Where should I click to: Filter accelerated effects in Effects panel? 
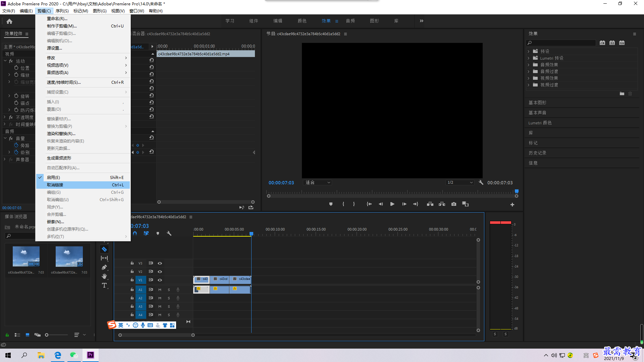pos(602,43)
